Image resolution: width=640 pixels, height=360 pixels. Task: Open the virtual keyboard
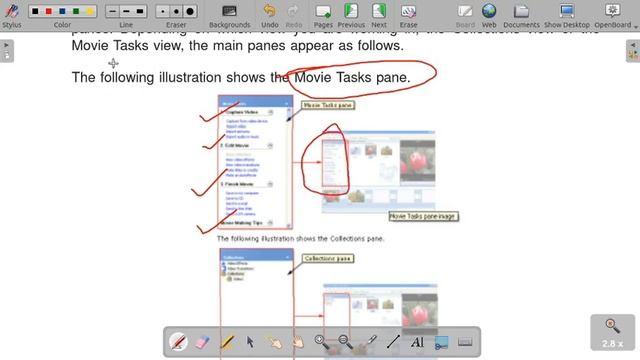coord(465,342)
